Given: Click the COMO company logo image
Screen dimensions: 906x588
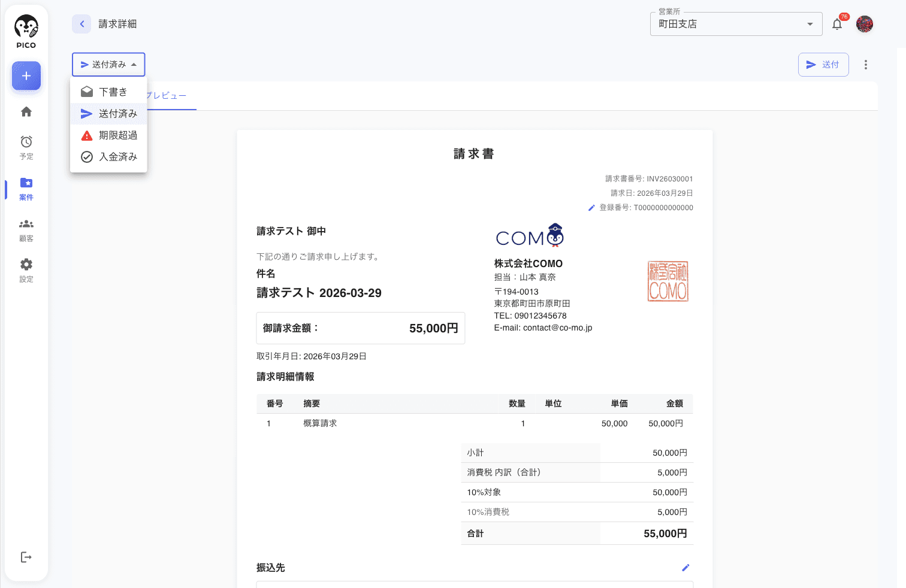Looking at the screenshot, I should coord(530,236).
